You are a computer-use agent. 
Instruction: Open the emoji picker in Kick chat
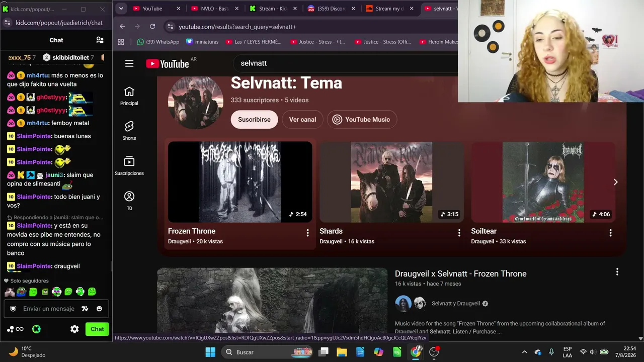99,309
